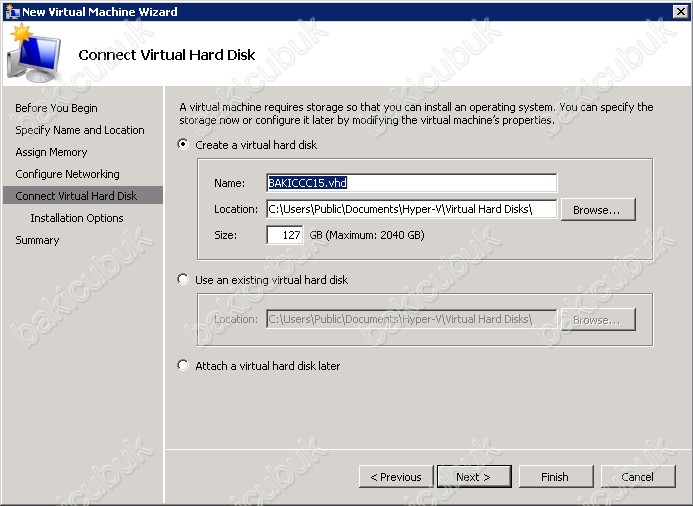The image size is (693, 506).
Task: Click the virtual disk Name field
Action: [411, 183]
